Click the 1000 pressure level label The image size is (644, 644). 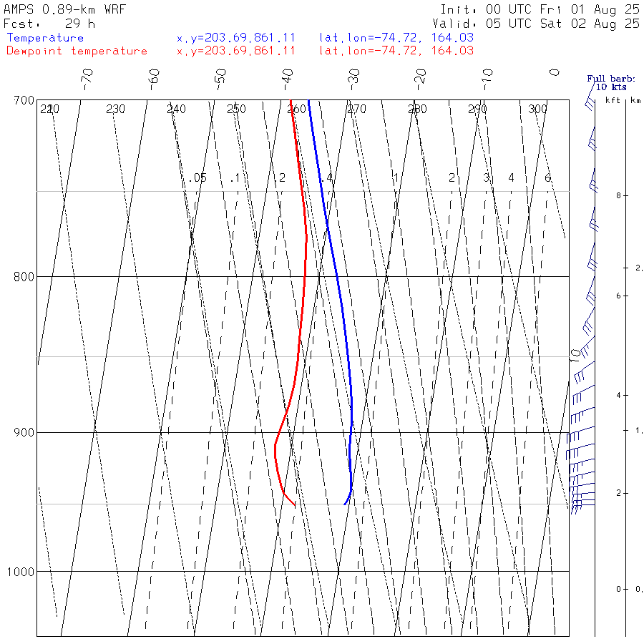tap(21, 571)
